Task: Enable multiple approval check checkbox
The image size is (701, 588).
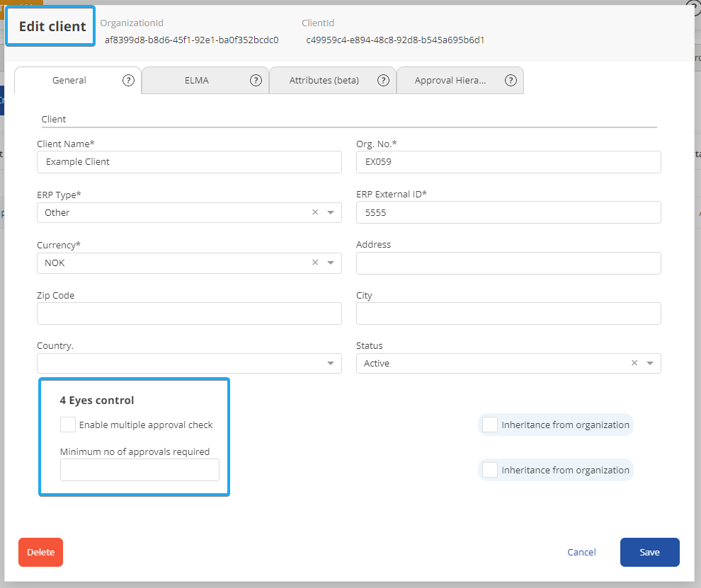Action: click(68, 425)
